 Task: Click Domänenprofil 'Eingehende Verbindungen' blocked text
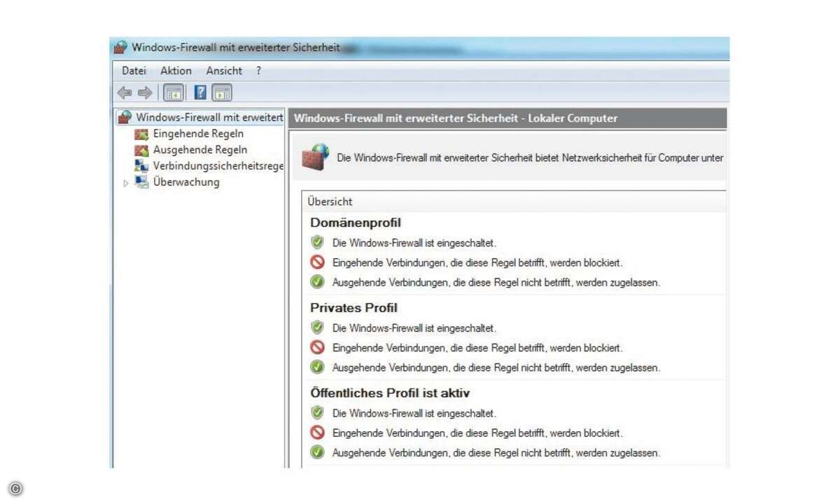[x=477, y=263]
